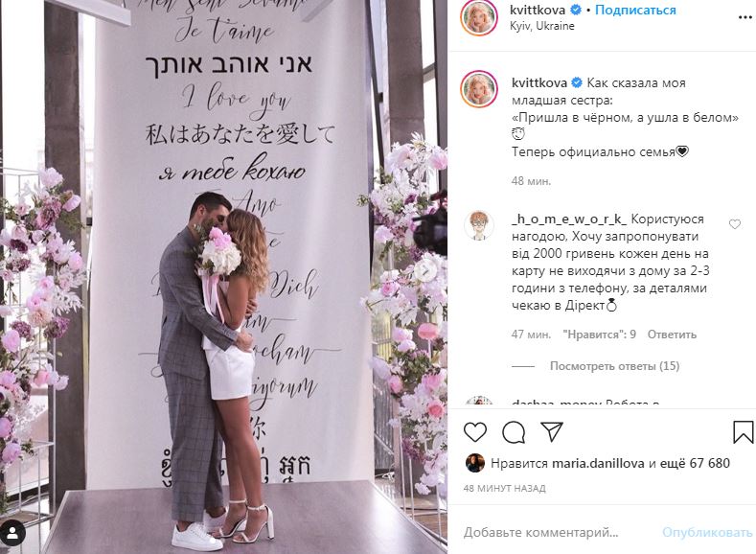Image resolution: width=756 pixels, height=554 pixels.
Task: Open _h_o_m_e_w_o_r_k_ commenter avatar
Action: click(479, 224)
